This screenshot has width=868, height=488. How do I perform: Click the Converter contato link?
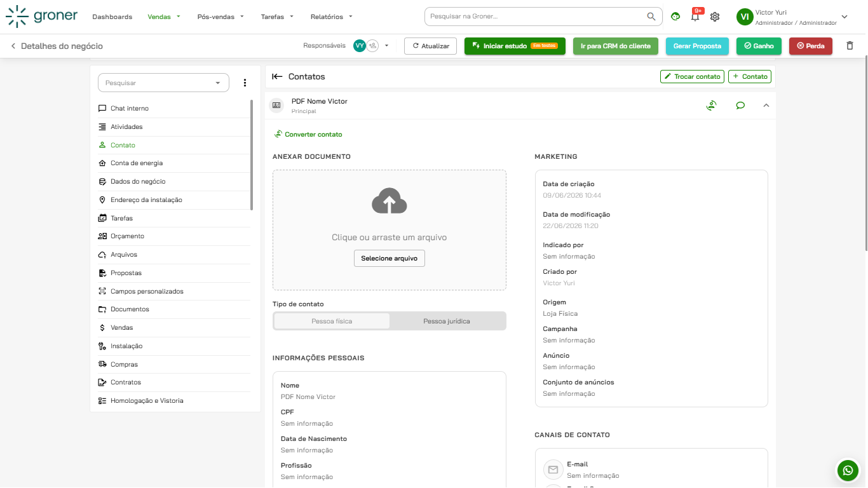click(308, 135)
